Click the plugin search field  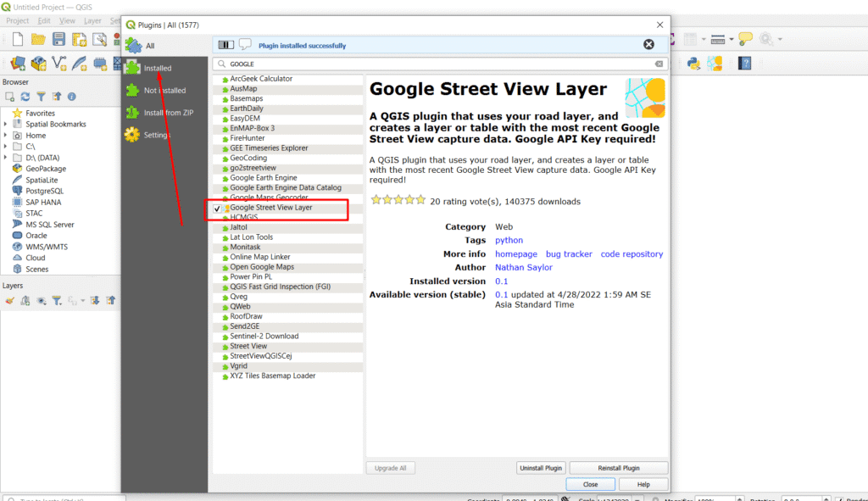(440, 64)
